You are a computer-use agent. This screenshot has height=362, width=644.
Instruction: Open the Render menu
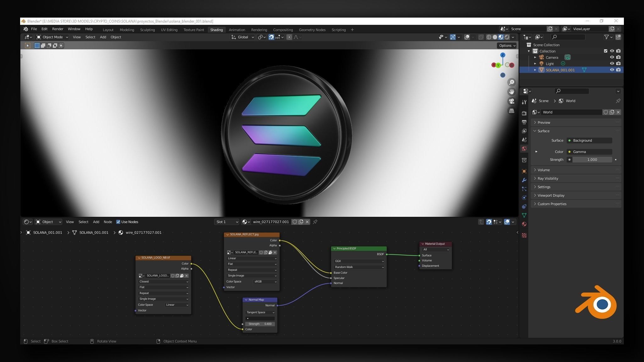click(x=58, y=29)
